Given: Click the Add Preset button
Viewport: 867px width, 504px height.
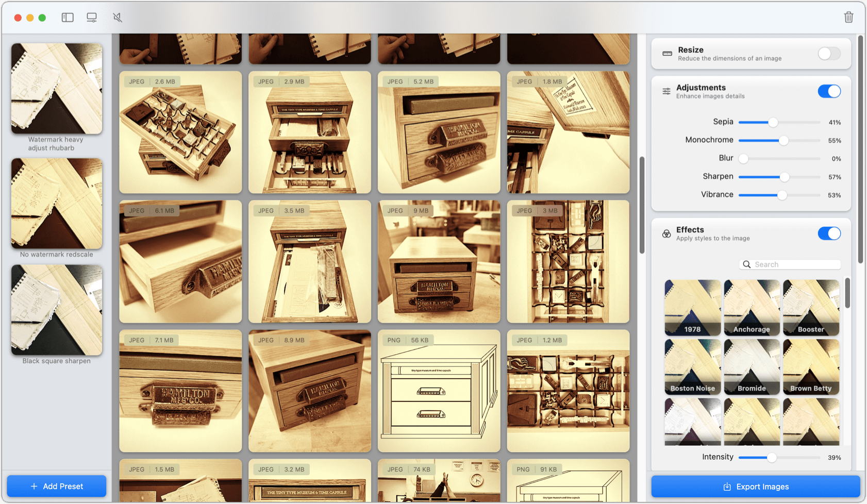Looking at the screenshot, I should point(57,486).
